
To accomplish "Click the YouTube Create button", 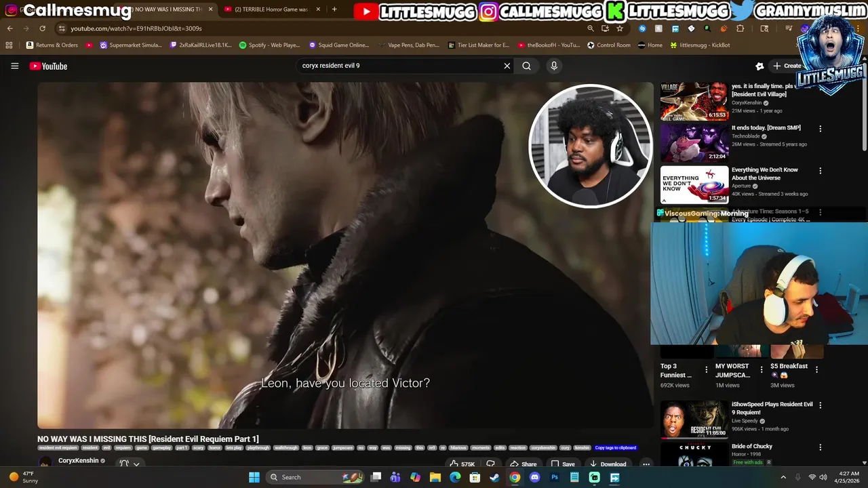I will [x=787, y=66].
